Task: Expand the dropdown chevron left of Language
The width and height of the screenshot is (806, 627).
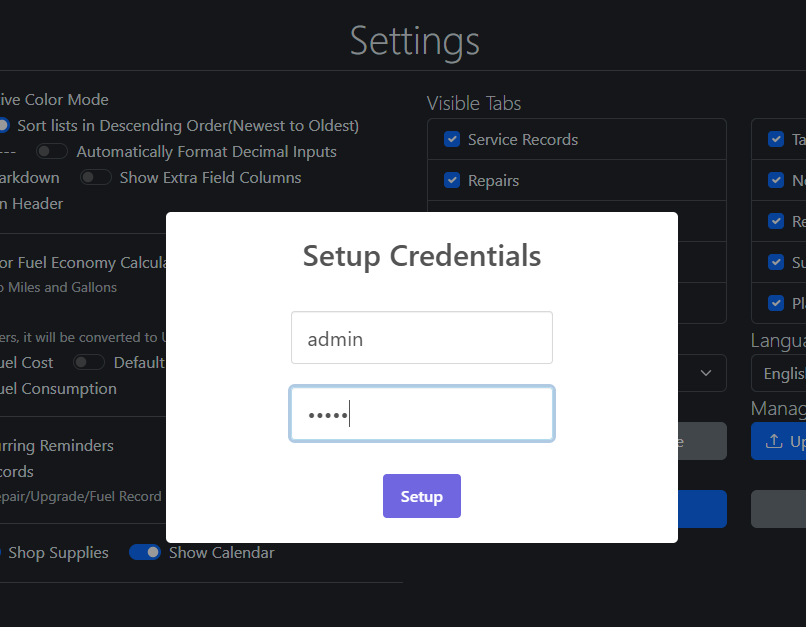Action: 706,373
